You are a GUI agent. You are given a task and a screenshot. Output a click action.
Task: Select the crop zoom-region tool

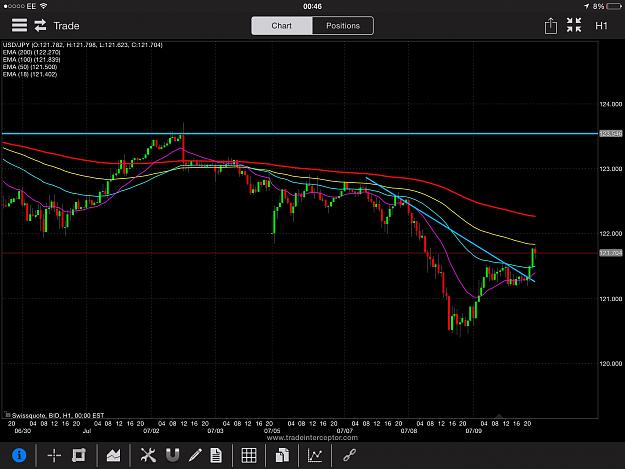79,455
